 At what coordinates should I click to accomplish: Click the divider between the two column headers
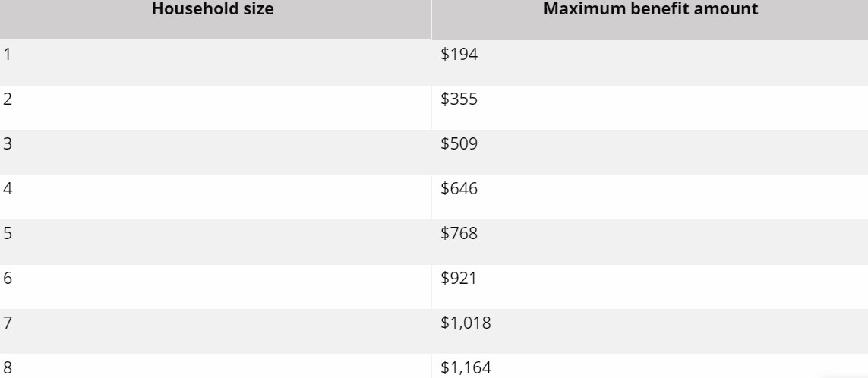click(431, 18)
